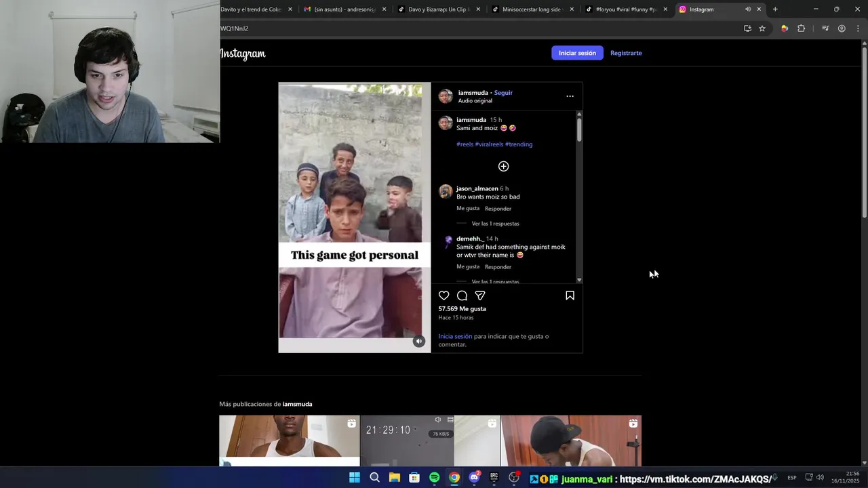Open a new browser tab
868x488 pixels.
[x=775, y=9]
